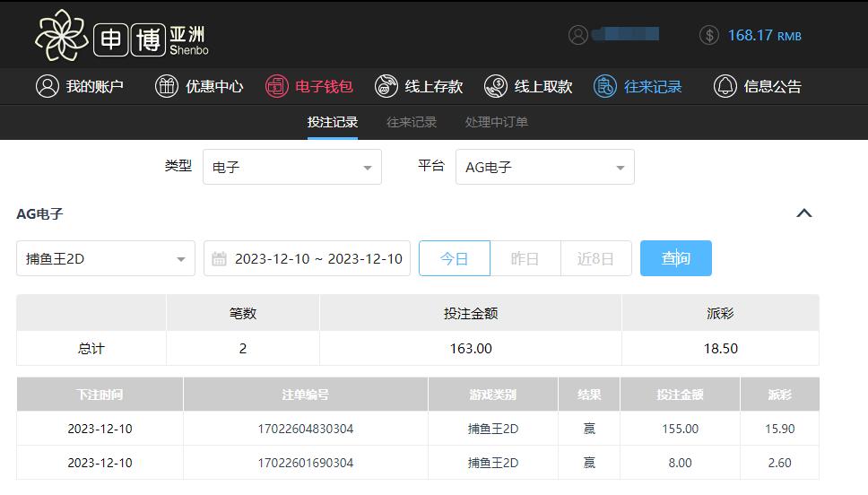The image size is (868, 495).
Task: Click bet amount 155.00
Action: (681, 429)
